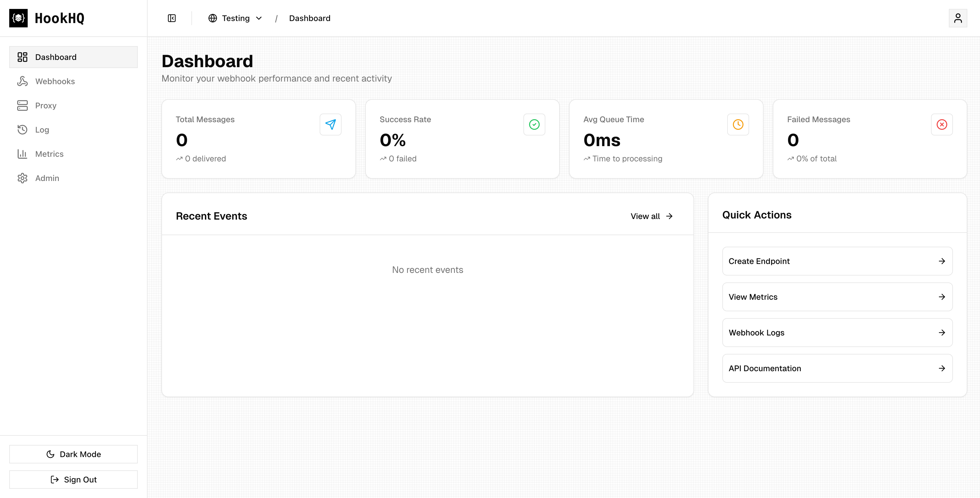980x498 pixels.
Task: Click the "0ms" queue time value
Action: (602, 140)
